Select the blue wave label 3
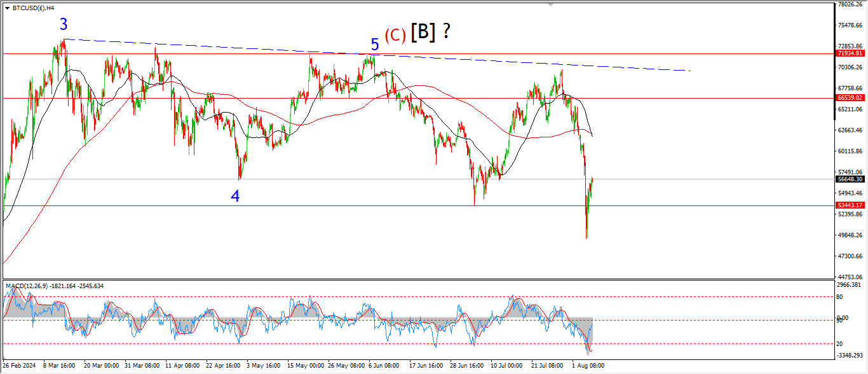Image resolution: width=868 pixels, height=374 pixels. point(64,25)
